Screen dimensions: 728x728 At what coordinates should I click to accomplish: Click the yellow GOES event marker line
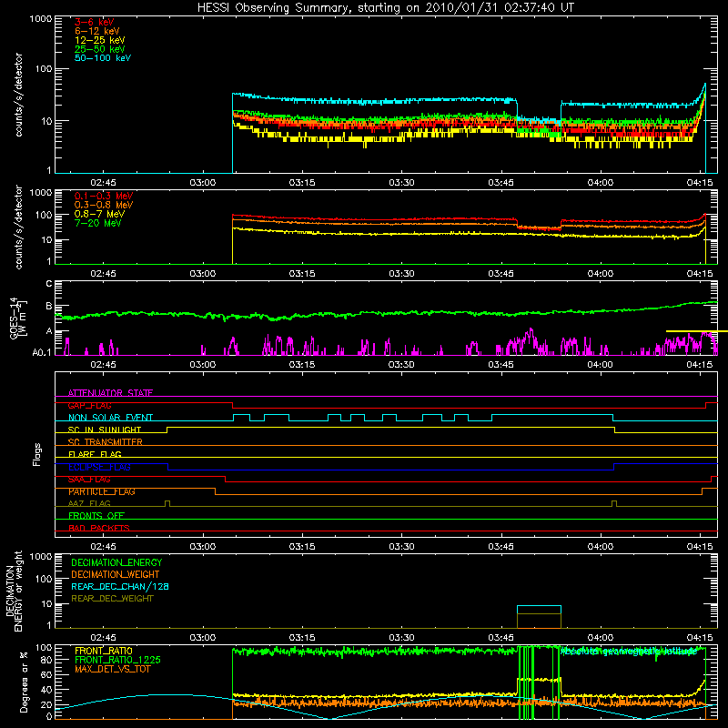[x=697, y=331]
